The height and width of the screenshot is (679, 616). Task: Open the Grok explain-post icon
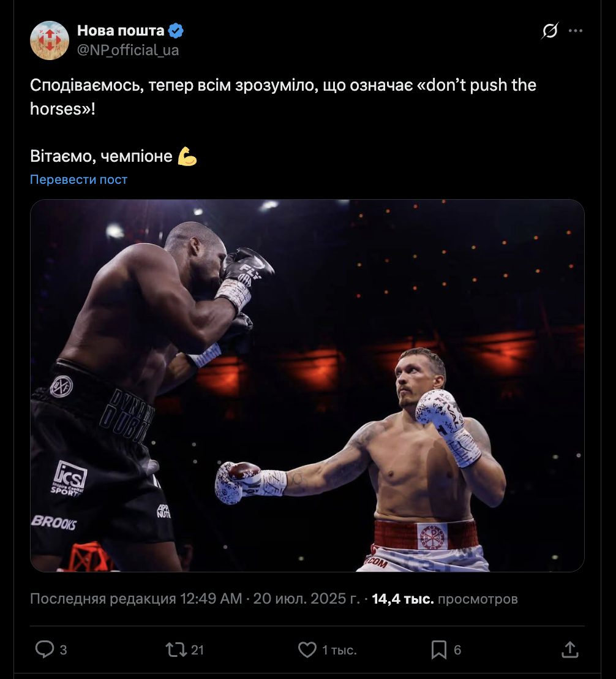(x=550, y=31)
